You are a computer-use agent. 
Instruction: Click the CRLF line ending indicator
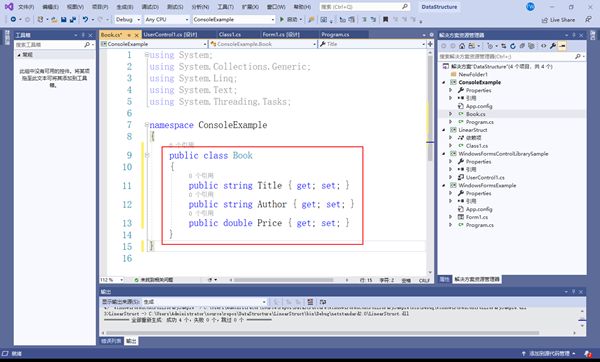[x=424, y=280]
